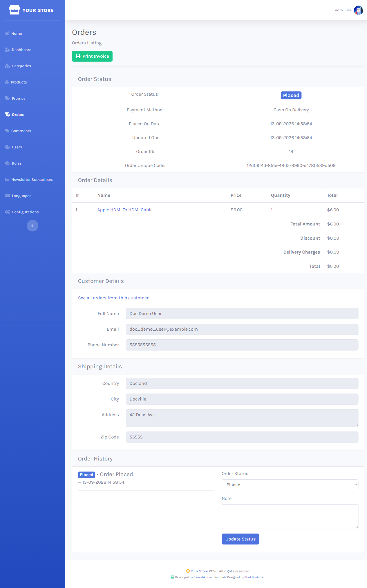Collapse the sidebar with the chevron toggle

32,226
